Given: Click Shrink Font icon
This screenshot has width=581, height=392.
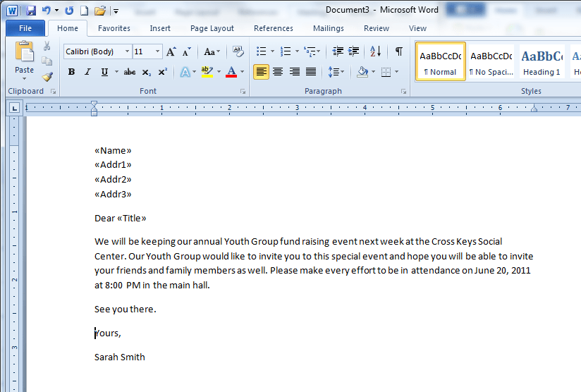Looking at the screenshot, I should click(x=187, y=51).
